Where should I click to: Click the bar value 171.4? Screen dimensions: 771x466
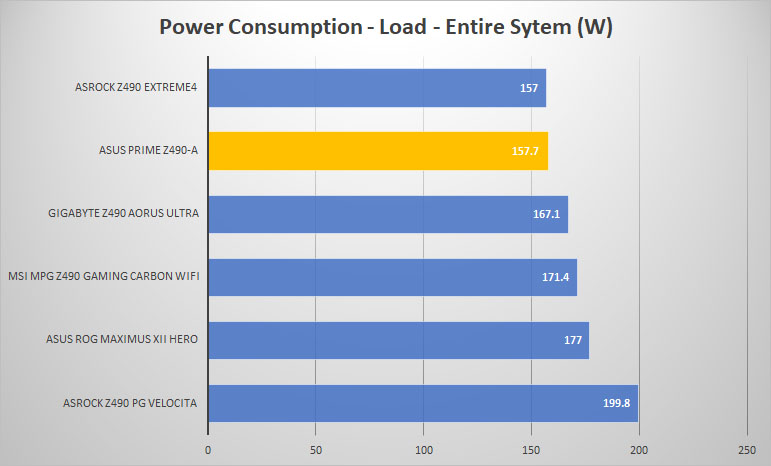[x=556, y=277]
